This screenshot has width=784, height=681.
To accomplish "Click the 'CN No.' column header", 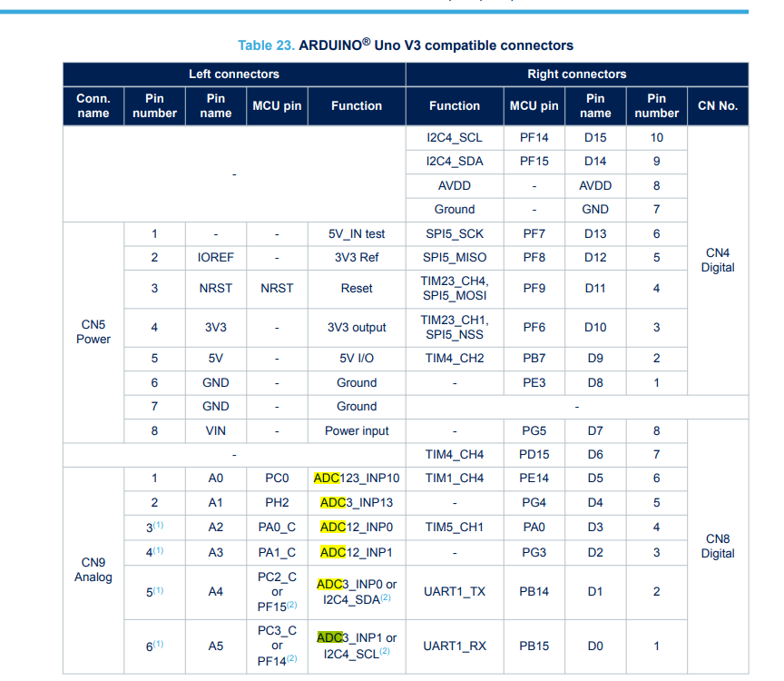I will coord(718,105).
